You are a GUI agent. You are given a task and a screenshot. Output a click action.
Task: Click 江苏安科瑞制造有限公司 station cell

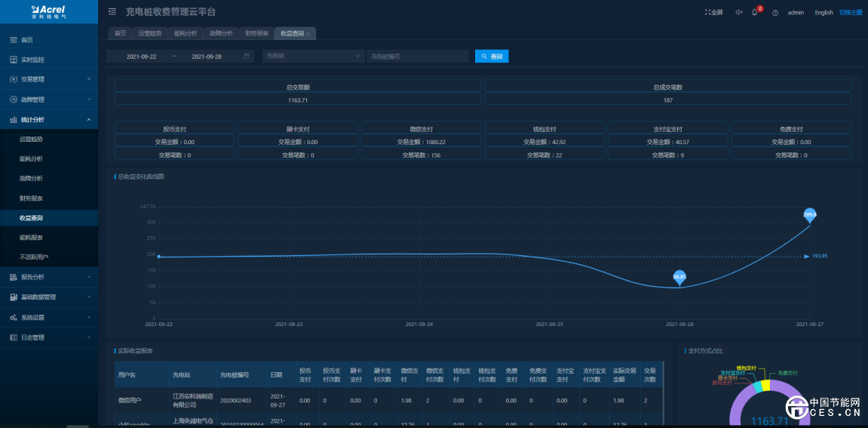coord(192,400)
